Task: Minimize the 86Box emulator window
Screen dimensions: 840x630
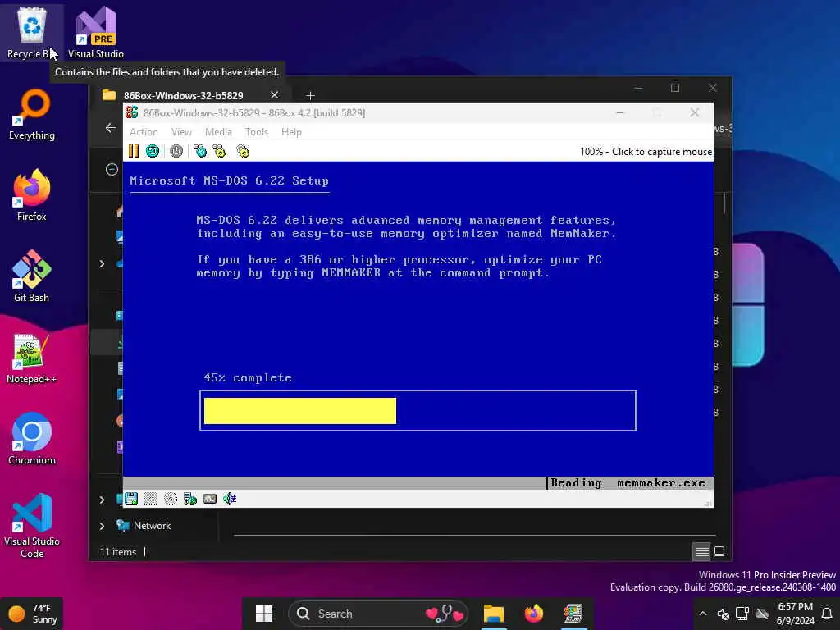Action: [x=620, y=112]
